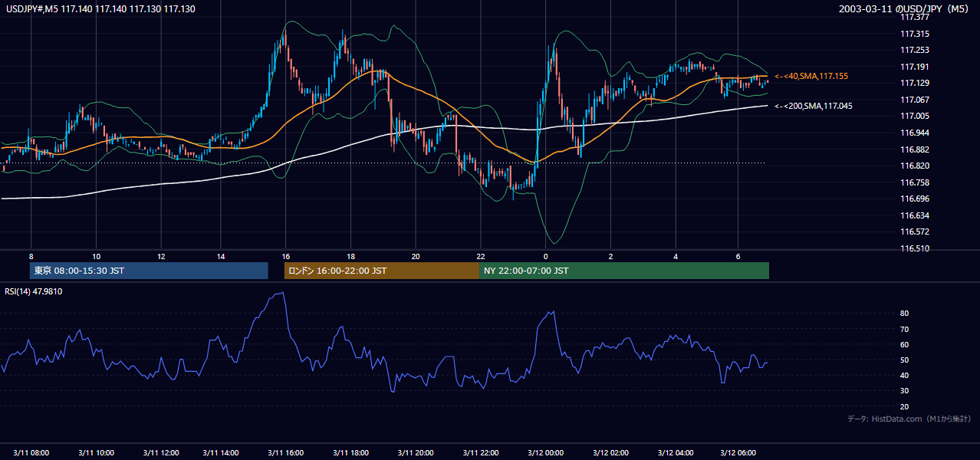Click price axis label 117.253
Viewport: 980px width, 460px height.
[x=915, y=50]
